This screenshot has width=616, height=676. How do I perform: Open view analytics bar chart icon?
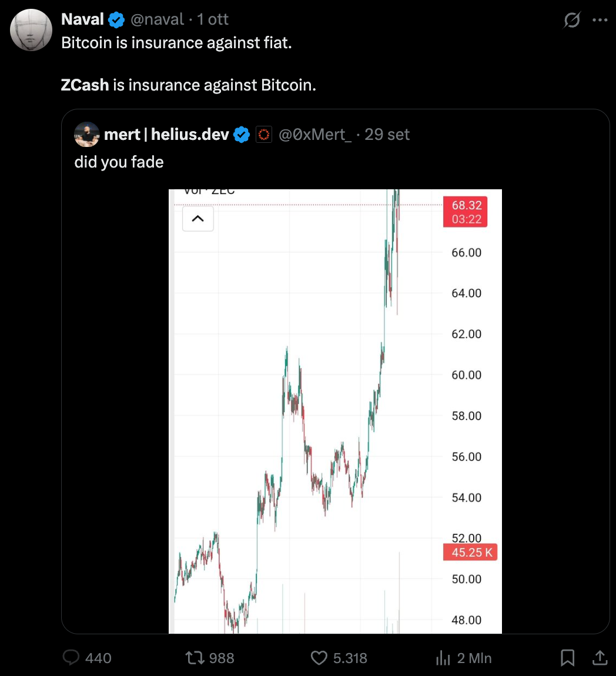(x=443, y=658)
